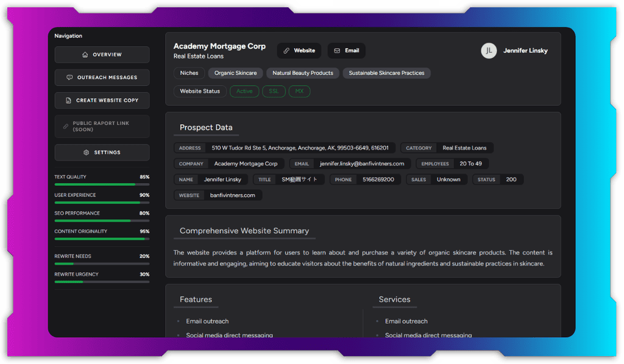The image size is (624, 364).
Task: Click the website value banfivintners.com
Action: 232,195
